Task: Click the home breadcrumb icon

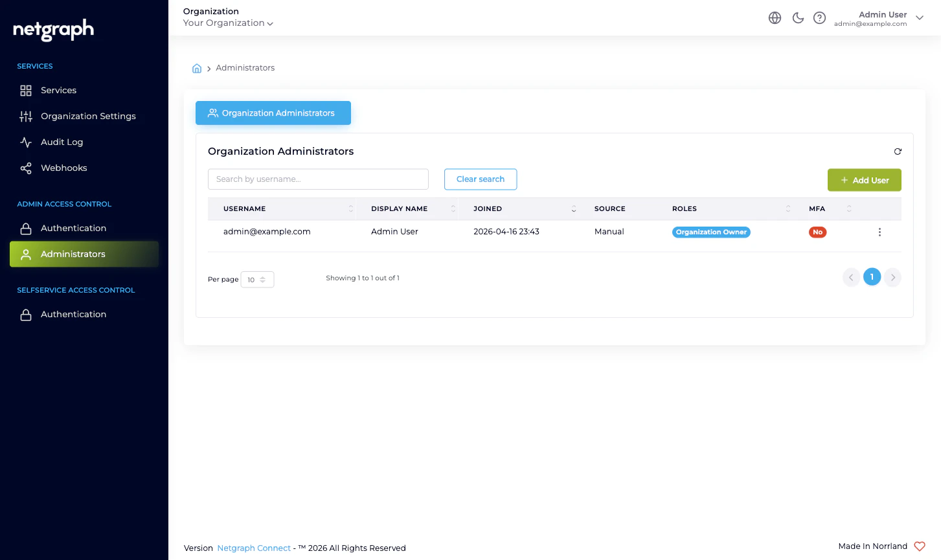Action: click(x=197, y=67)
